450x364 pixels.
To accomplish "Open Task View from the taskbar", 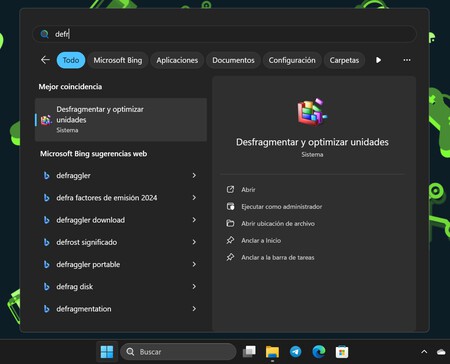I will (x=249, y=352).
